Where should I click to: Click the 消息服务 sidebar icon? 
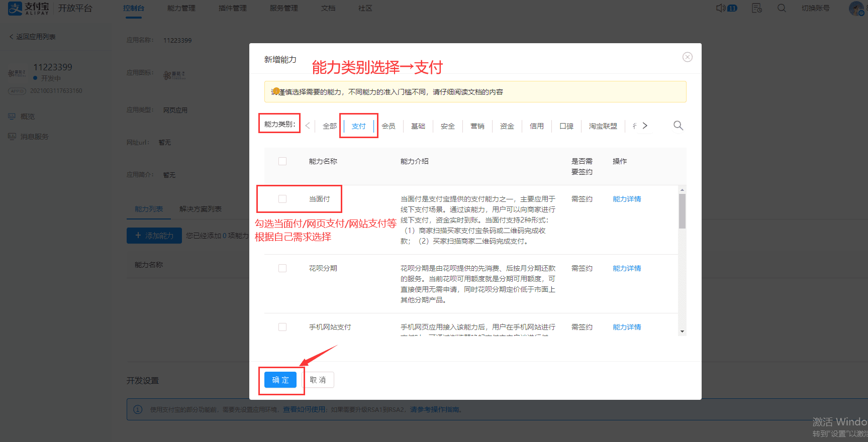tap(12, 137)
